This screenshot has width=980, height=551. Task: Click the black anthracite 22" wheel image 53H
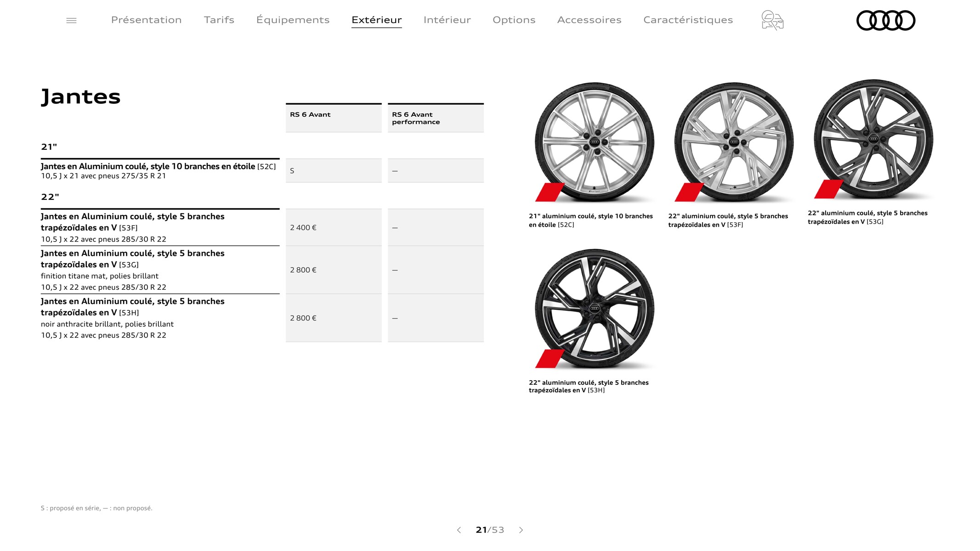point(595,308)
